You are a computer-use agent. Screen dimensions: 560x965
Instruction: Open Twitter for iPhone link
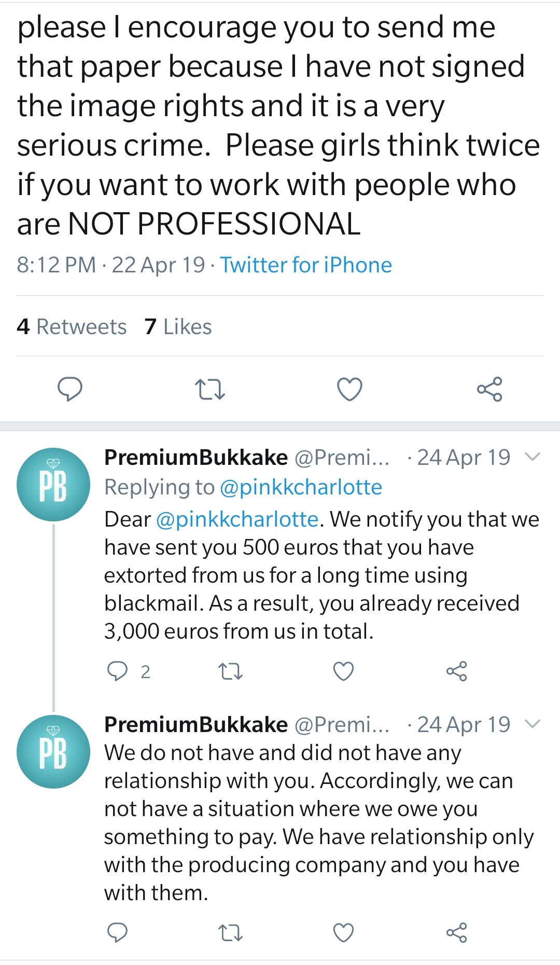[x=306, y=265]
